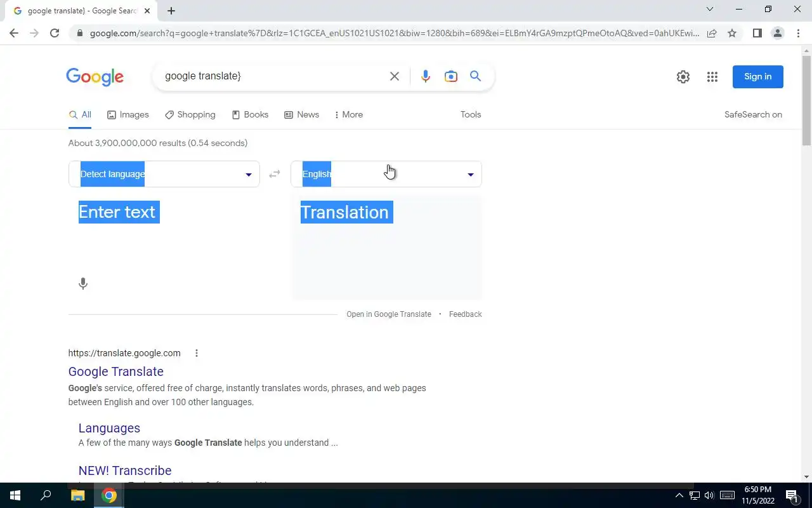This screenshot has width=812, height=508.
Task: Switch to the Shopping tab
Action: (x=190, y=115)
